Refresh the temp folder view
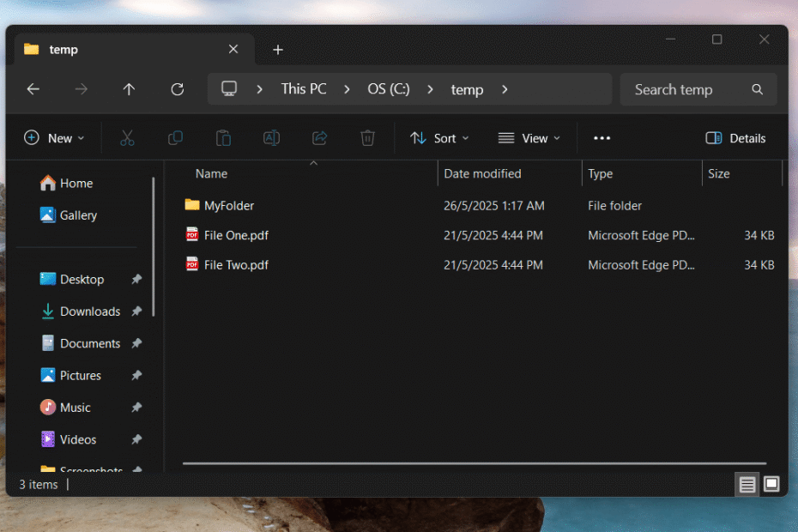 (177, 89)
